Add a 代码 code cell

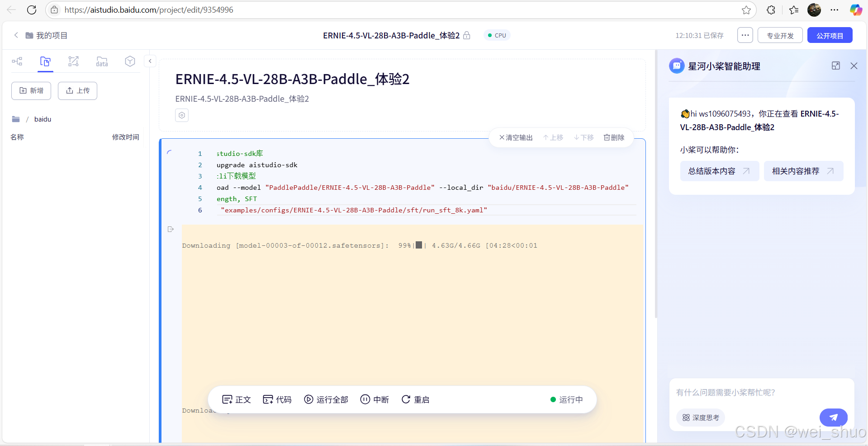pyautogui.click(x=277, y=399)
